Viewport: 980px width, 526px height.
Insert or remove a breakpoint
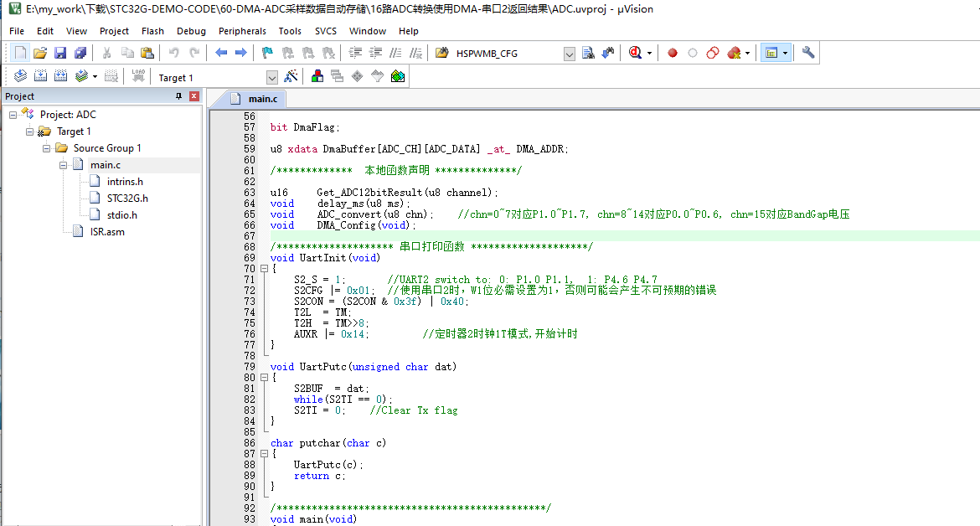pos(673,53)
